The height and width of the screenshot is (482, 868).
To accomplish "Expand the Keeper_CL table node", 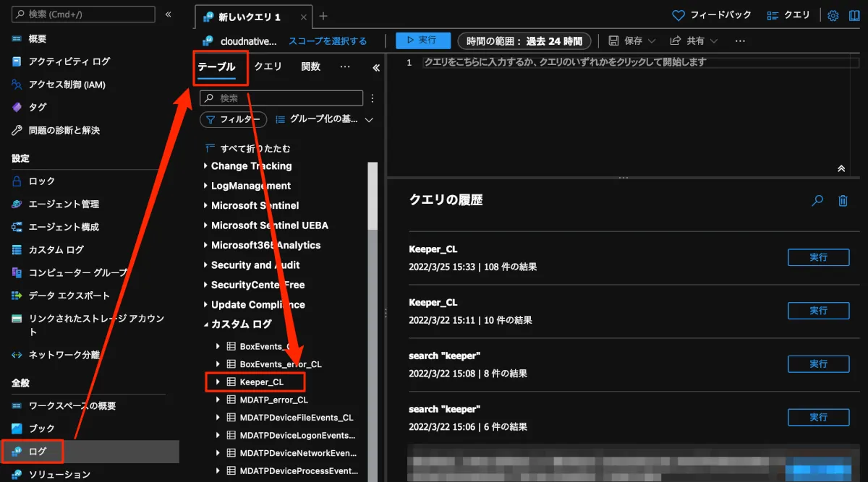I will click(218, 382).
